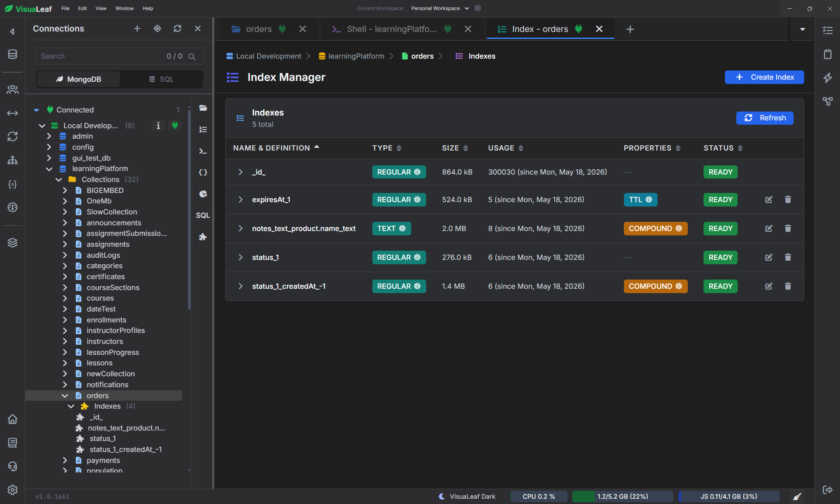Screen dimensions: 840x504
Task: Open the users group icon in sidebar
Action: [x=12, y=90]
